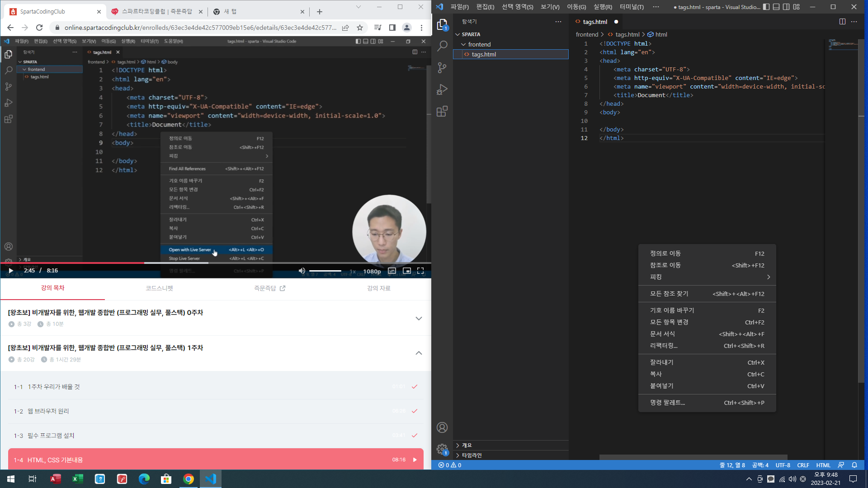868x488 pixels.
Task: Open the 즉문즉답 link
Action: [x=269, y=288]
